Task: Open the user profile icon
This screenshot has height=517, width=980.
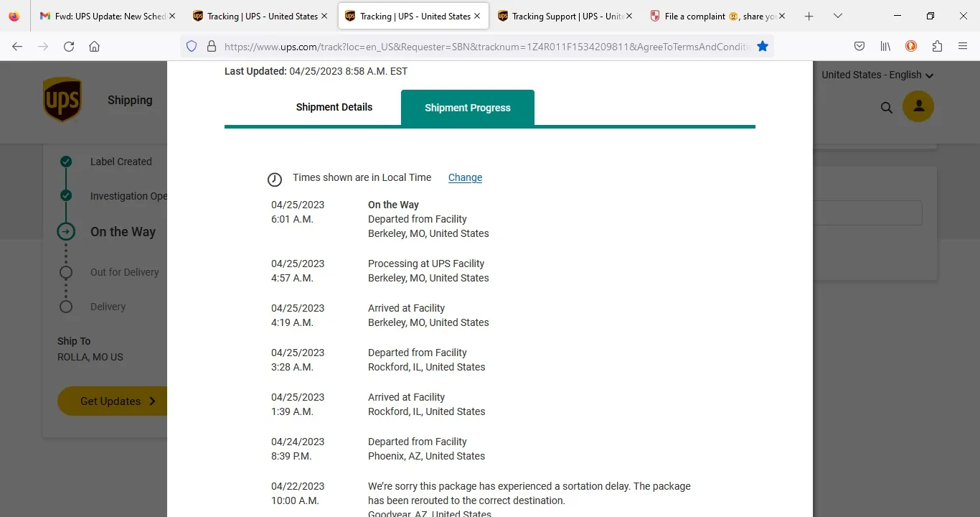Action: (918, 107)
